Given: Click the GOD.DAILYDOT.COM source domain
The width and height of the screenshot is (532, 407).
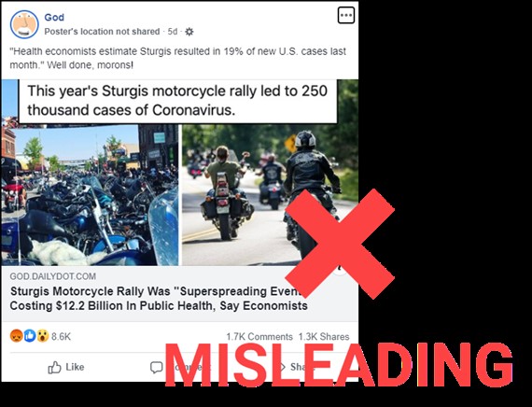Looking at the screenshot, I should coord(52,276).
